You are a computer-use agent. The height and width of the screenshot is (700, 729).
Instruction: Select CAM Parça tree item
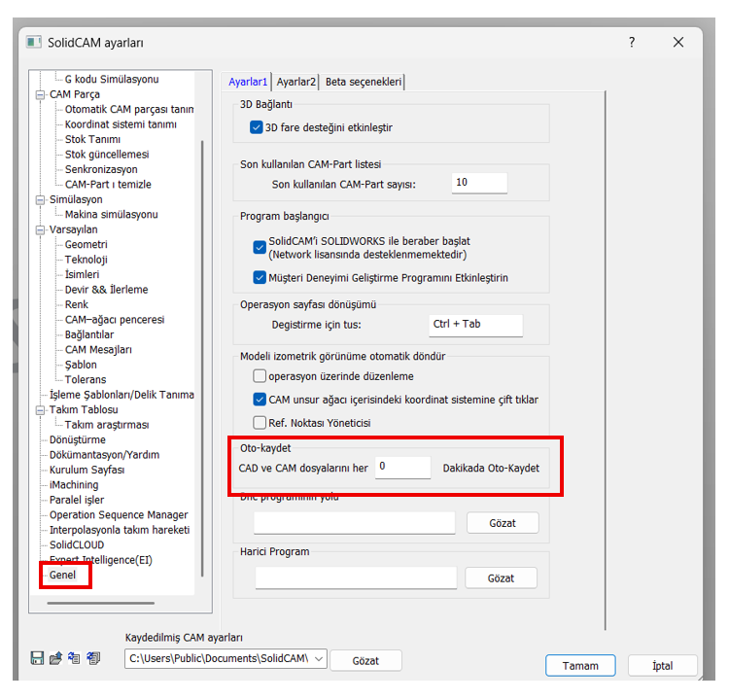75,94
